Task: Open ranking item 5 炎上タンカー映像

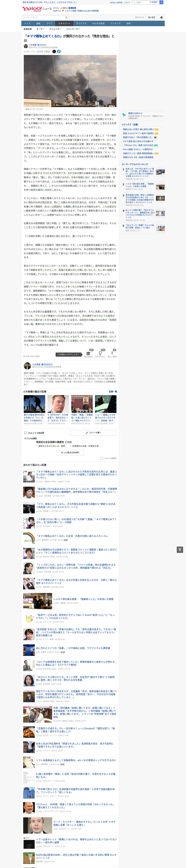Action: (x=140, y=226)
